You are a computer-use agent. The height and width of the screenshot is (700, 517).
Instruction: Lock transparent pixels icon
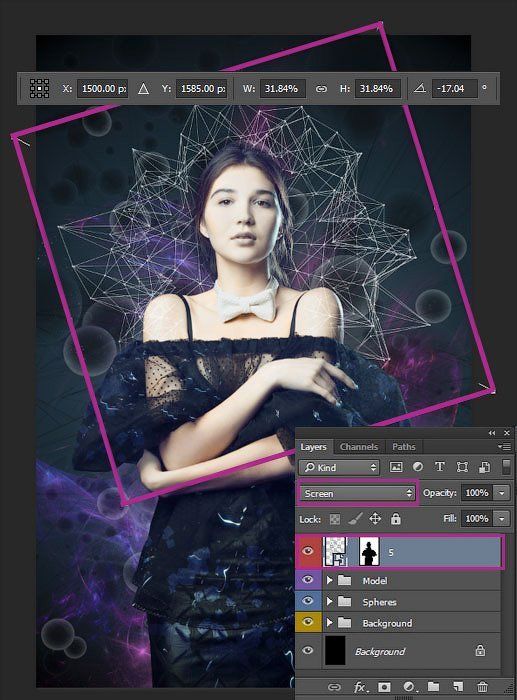click(x=335, y=519)
